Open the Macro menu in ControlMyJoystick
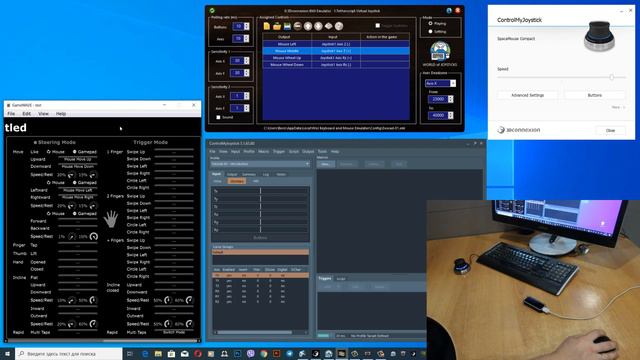 (x=264, y=151)
